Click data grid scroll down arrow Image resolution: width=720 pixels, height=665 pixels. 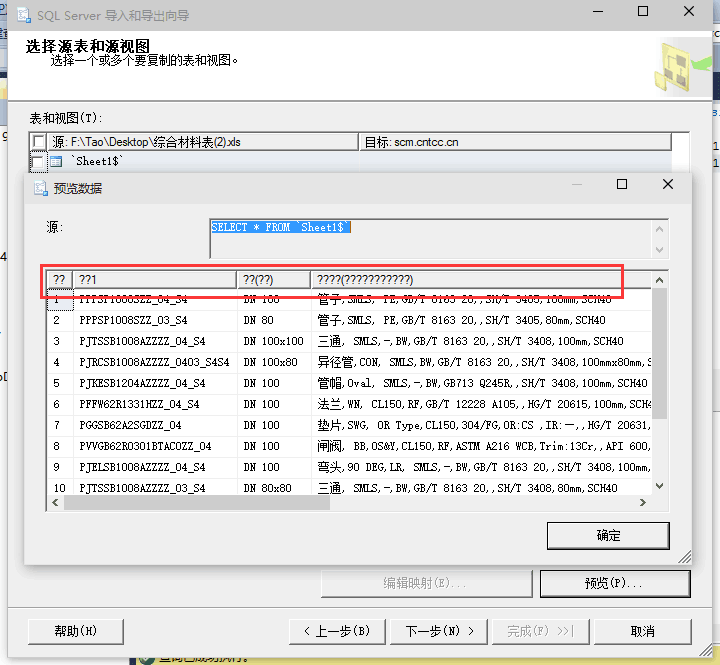660,486
